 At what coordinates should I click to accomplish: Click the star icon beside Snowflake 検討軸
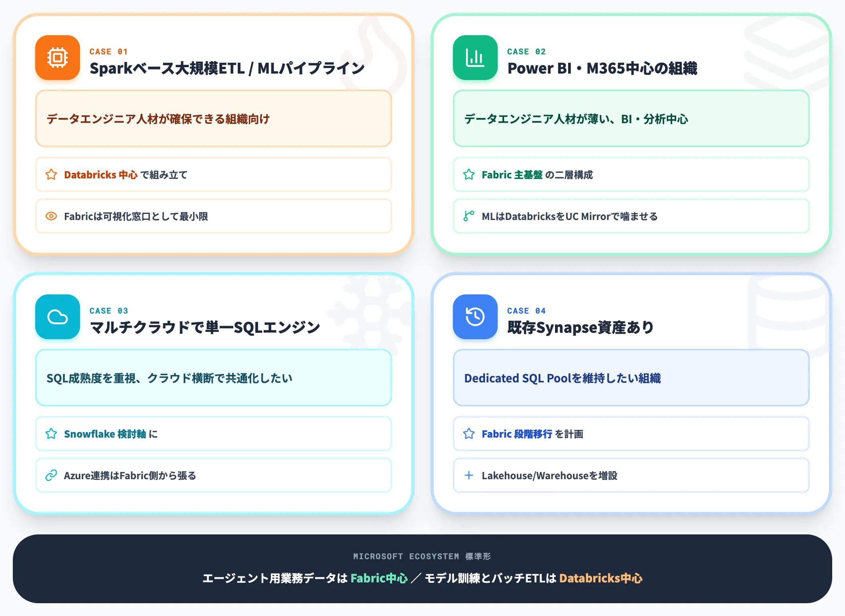(51, 434)
